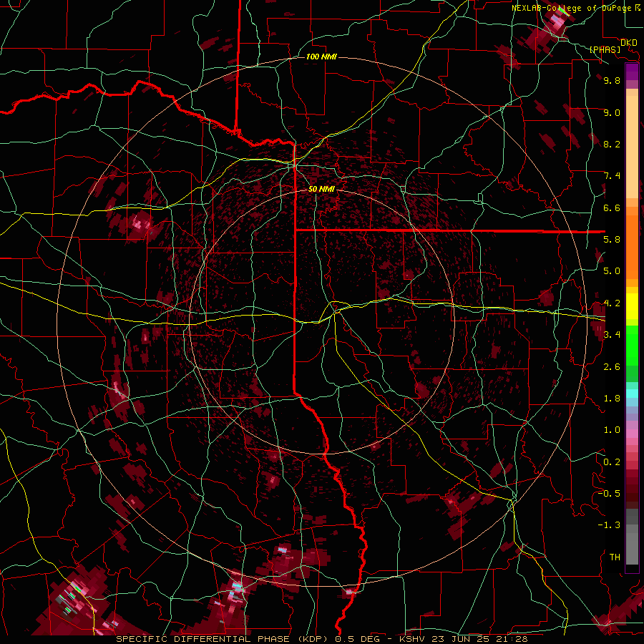
Task: Click the 7.4 value on the color scale
Action: pyautogui.click(x=612, y=176)
